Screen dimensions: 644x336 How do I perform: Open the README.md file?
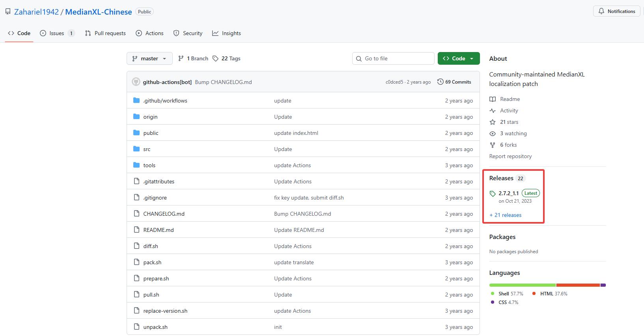[x=159, y=230]
